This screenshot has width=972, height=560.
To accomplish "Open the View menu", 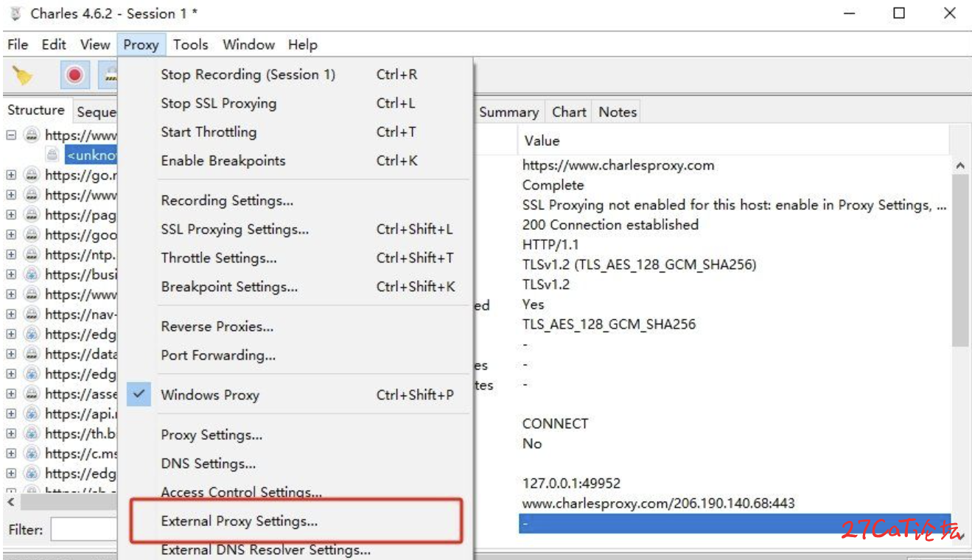I will click(x=95, y=45).
